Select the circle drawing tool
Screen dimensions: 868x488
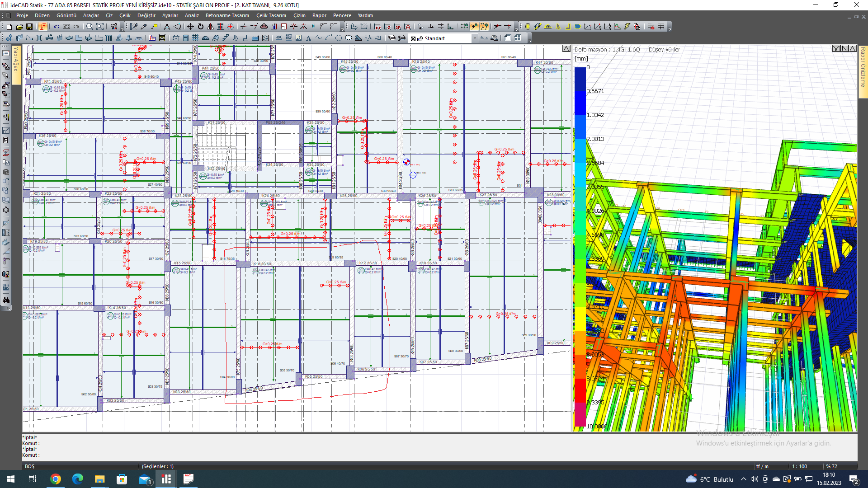pos(339,38)
